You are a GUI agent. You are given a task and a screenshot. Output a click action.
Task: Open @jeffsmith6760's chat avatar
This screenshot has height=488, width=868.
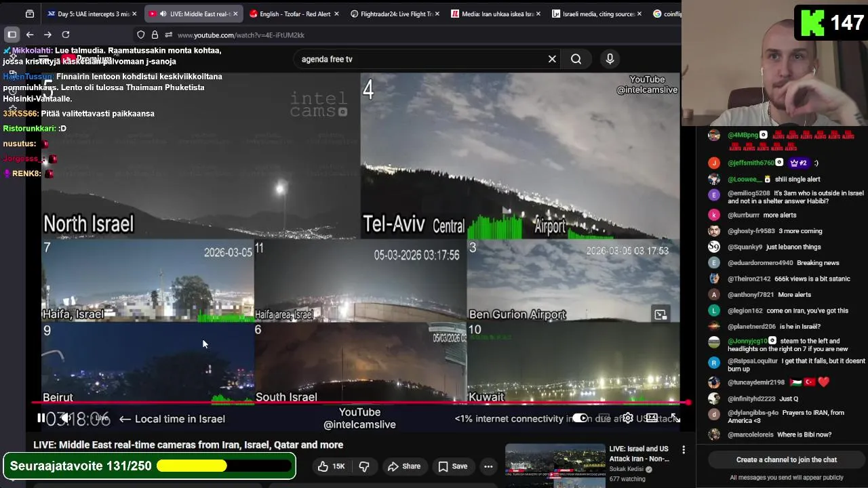[x=714, y=163]
